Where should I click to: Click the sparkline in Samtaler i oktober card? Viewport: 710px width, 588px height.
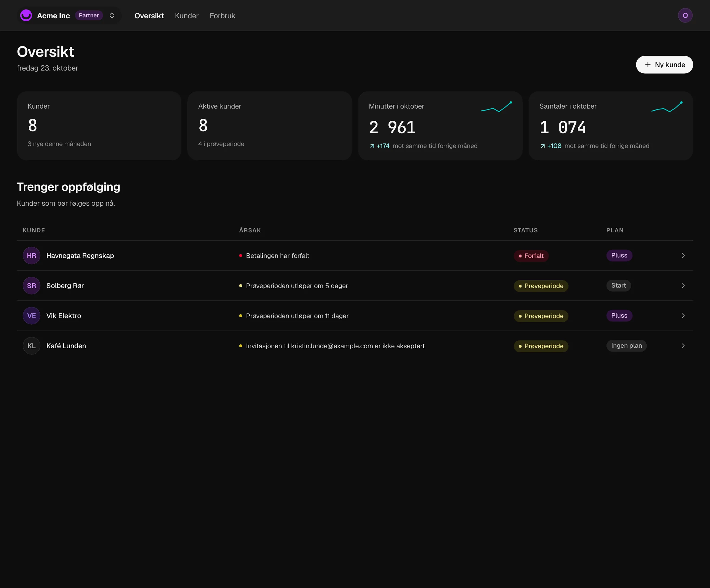(x=667, y=107)
